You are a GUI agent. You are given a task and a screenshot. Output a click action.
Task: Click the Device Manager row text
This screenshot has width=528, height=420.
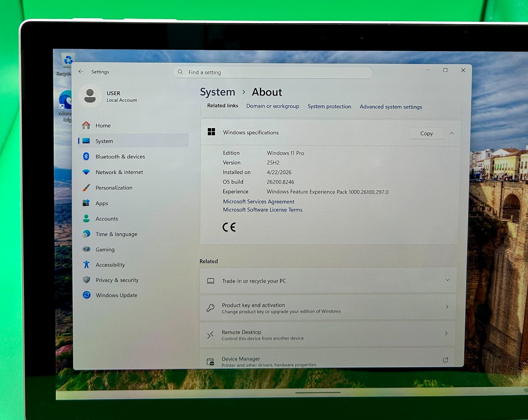(269, 362)
